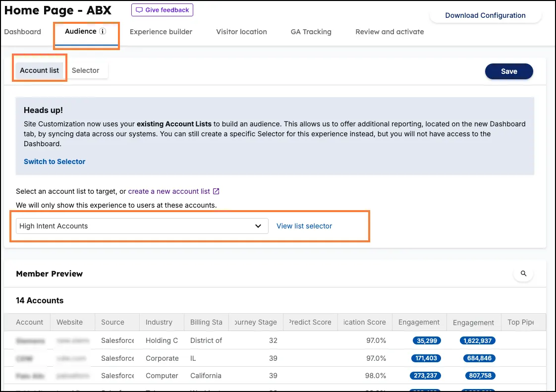Expand the account list selector combo box
The width and height of the screenshot is (556, 392).
(141, 226)
